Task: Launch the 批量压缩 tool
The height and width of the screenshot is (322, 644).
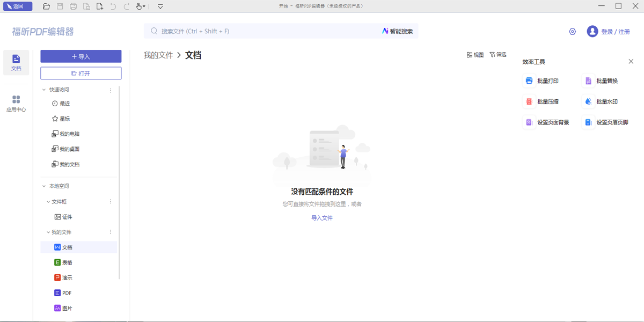Action: point(546,101)
